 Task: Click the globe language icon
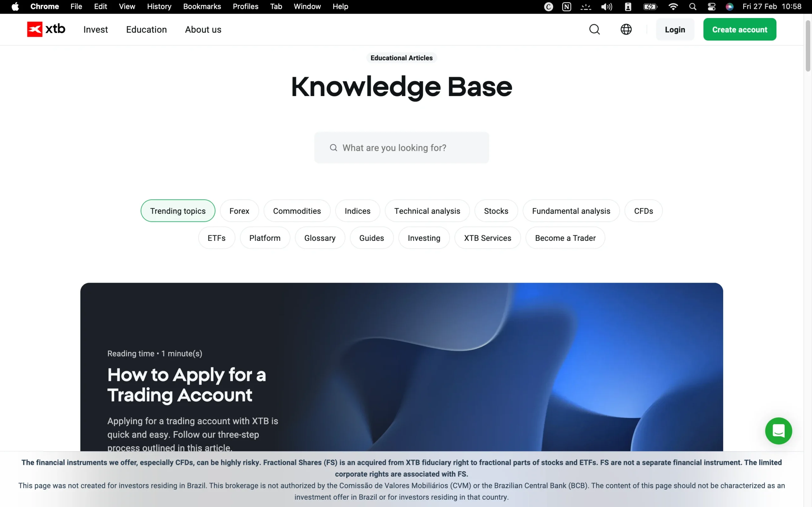tap(626, 29)
